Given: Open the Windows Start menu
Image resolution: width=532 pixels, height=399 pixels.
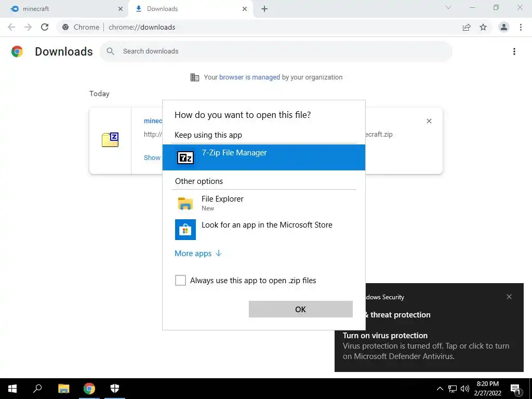Looking at the screenshot, I should coord(12,389).
